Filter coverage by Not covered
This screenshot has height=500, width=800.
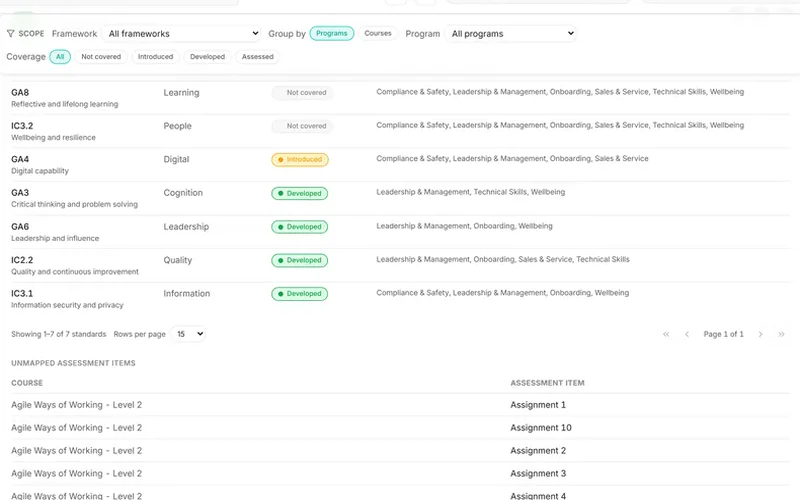(101, 57)
